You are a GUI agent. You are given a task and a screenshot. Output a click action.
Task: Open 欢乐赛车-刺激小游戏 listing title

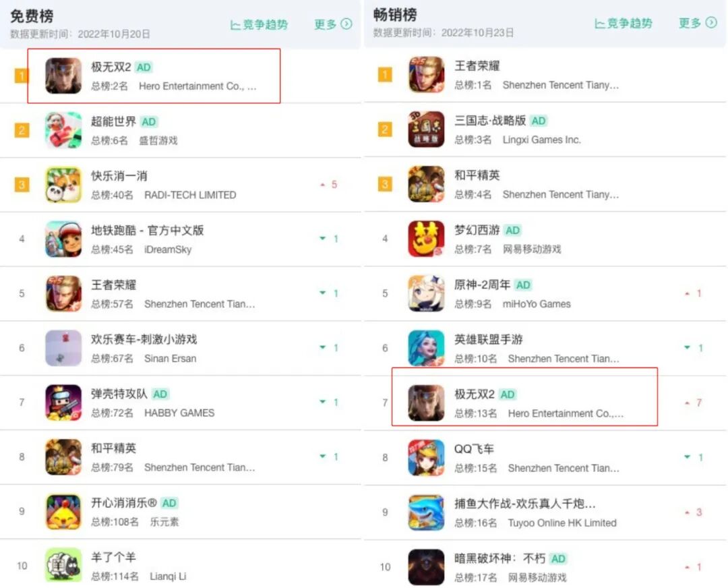[x=144, y=340]
